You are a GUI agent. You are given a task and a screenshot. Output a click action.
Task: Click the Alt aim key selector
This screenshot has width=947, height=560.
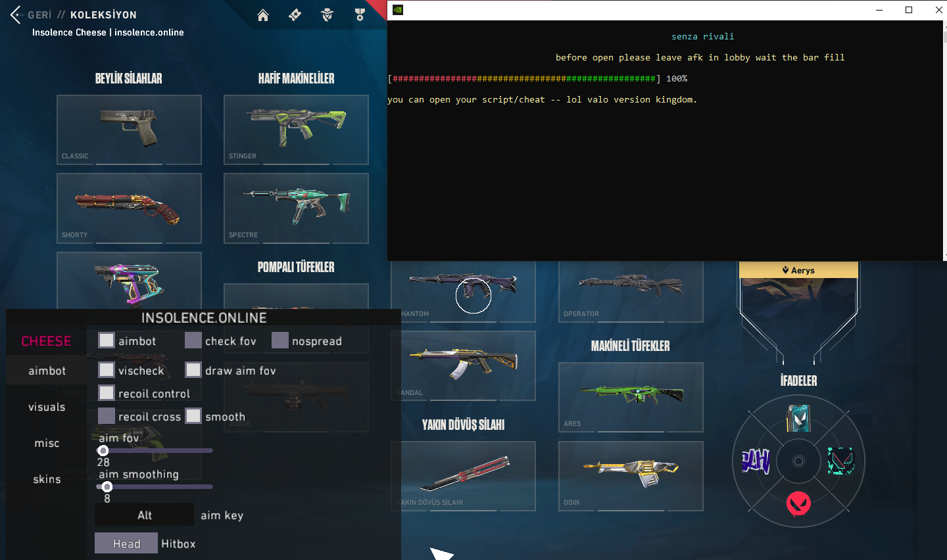point(145,515)
